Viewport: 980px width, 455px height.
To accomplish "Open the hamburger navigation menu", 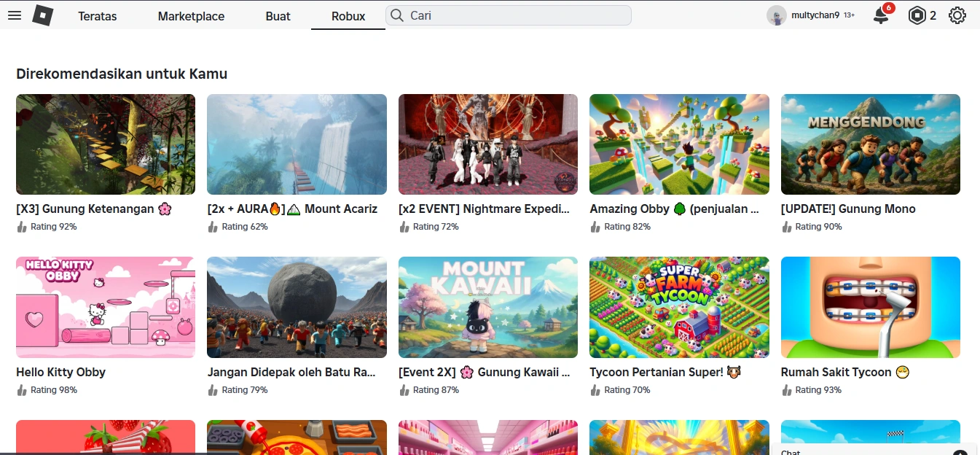I will click(x=15, y=15).
